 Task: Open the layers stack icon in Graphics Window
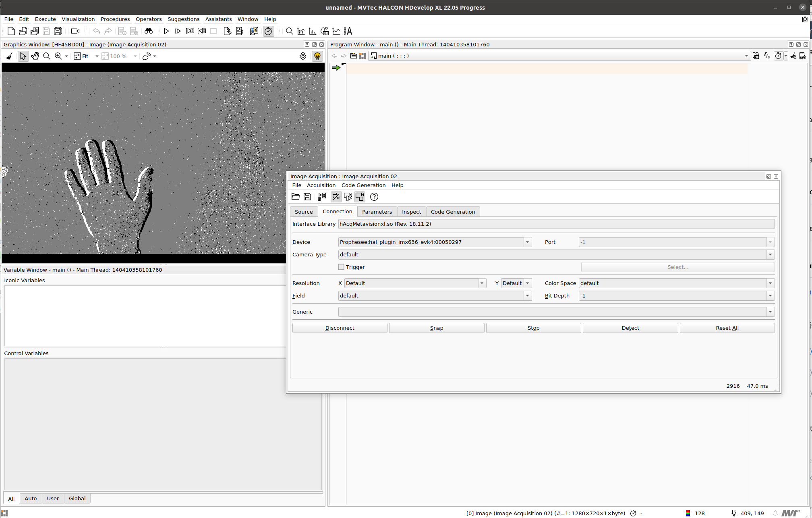(303, 56)
